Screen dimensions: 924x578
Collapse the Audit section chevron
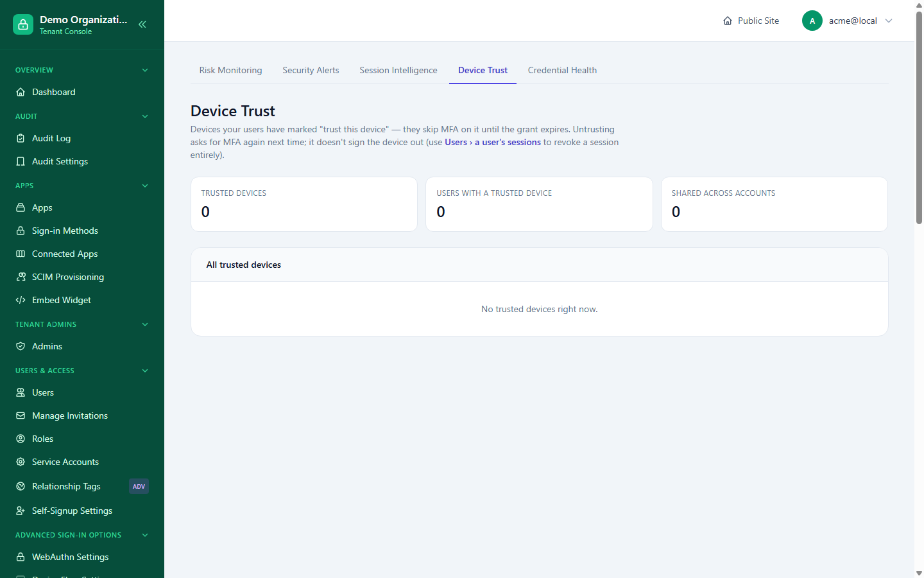point(145,116)
